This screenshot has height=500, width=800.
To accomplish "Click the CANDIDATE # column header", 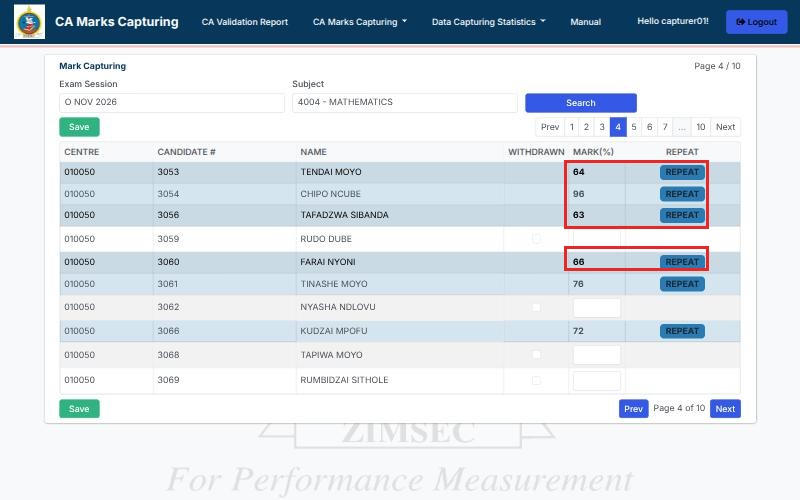I will [186, 152].
